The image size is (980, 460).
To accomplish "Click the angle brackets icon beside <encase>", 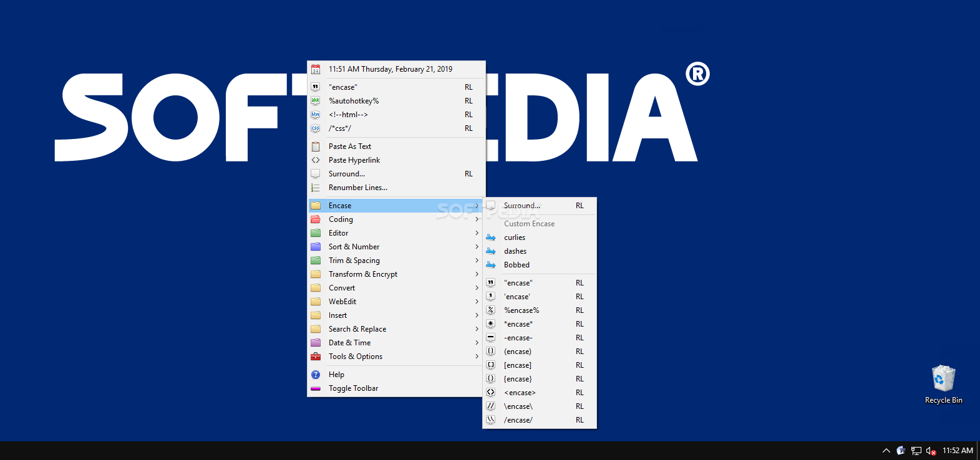I will (x=491, y=393).
